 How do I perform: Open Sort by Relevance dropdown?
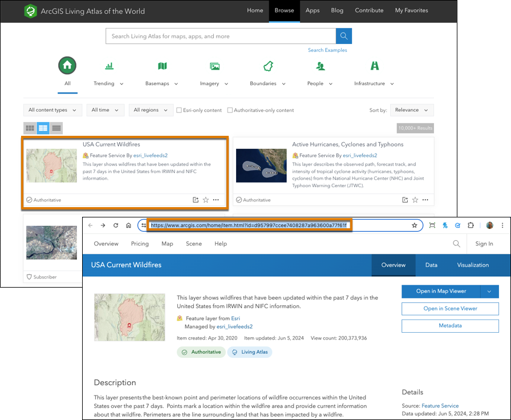pyautogui.click(x=412, y=110)
